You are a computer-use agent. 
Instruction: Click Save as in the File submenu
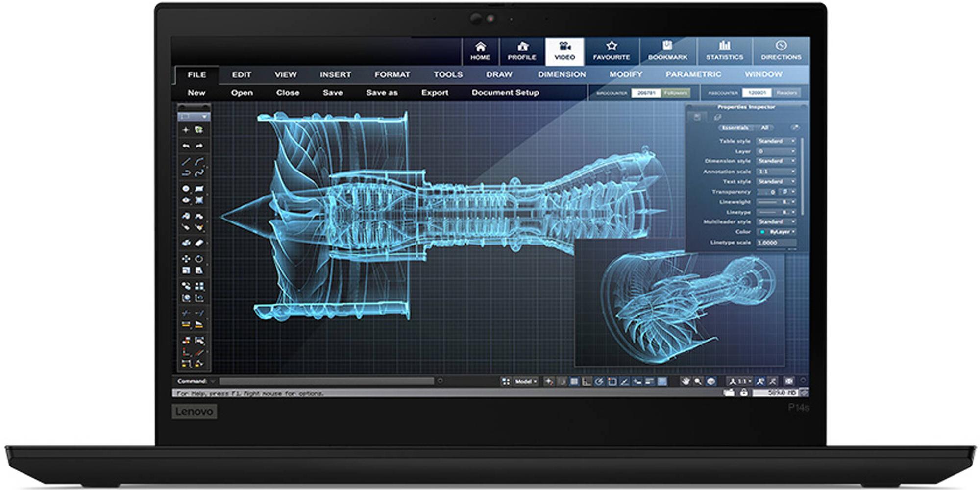pos(382,93)
